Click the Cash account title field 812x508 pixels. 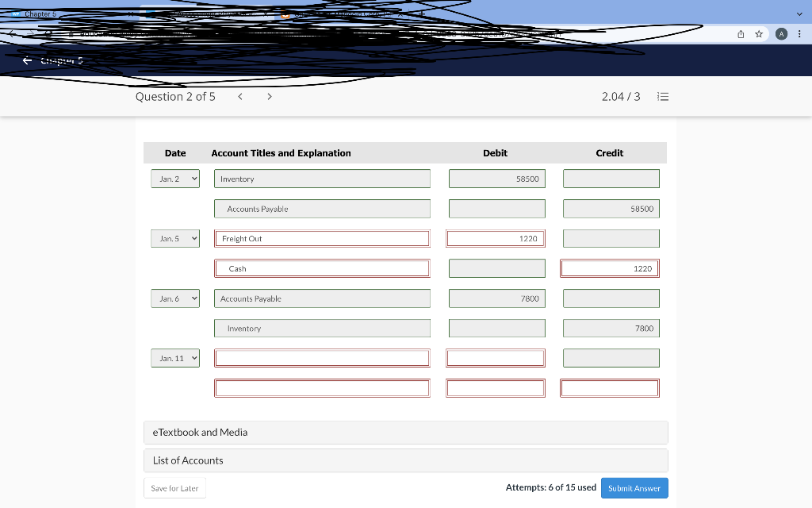click(x=322, y=268)
